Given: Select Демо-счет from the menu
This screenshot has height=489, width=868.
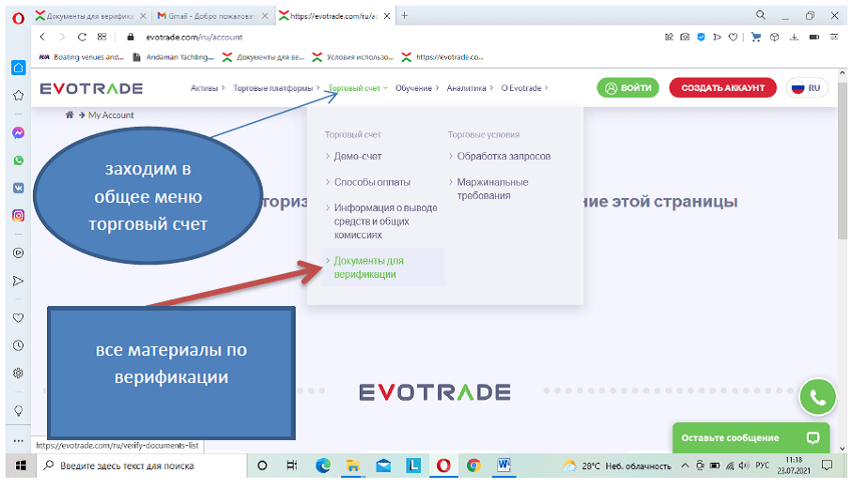Looking at the screenshot, I should [x=358, y=156].
